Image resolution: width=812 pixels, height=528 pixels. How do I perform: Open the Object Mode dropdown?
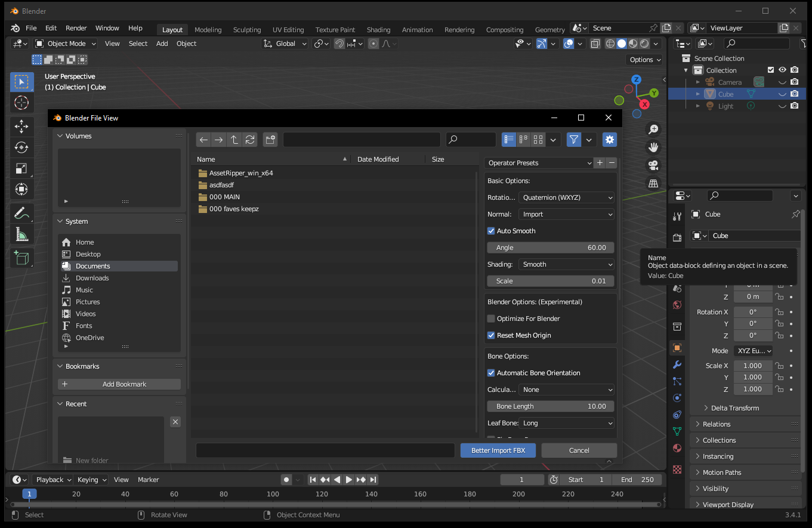pos(65,44)
